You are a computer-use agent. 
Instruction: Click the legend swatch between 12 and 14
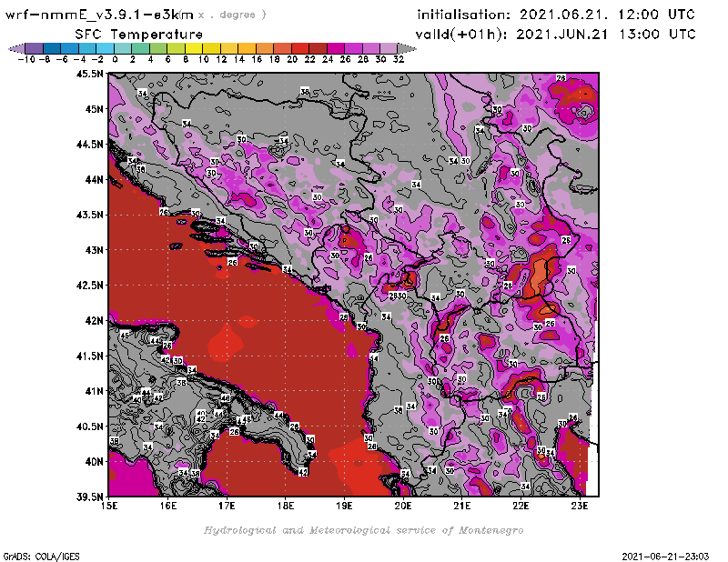(229, 48)
